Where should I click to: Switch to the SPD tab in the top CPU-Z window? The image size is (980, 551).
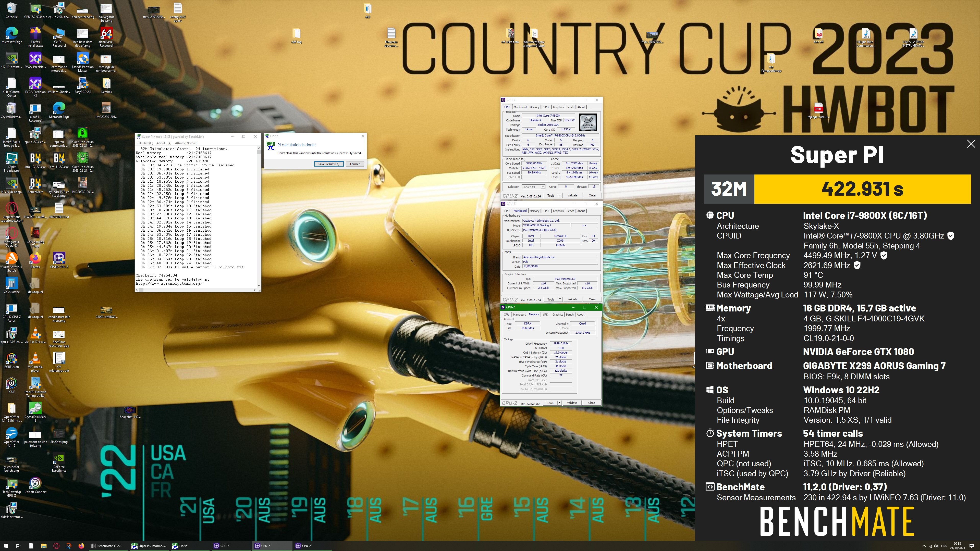point(546,107)
